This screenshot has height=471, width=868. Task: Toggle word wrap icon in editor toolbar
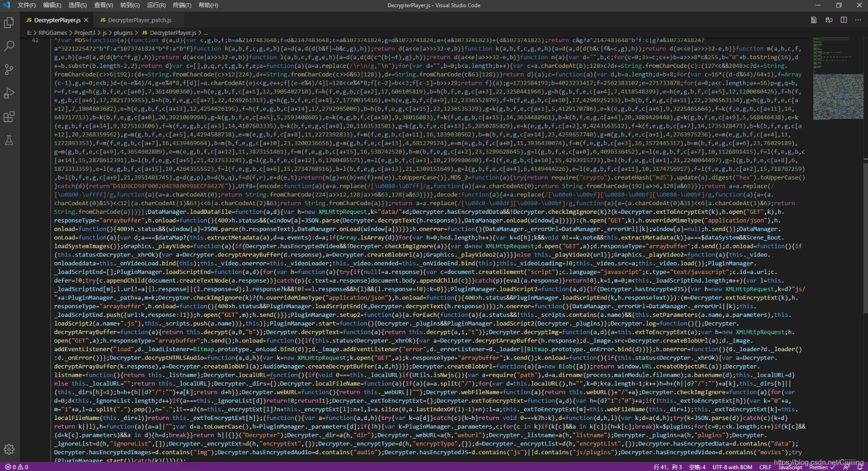point(828,20)
